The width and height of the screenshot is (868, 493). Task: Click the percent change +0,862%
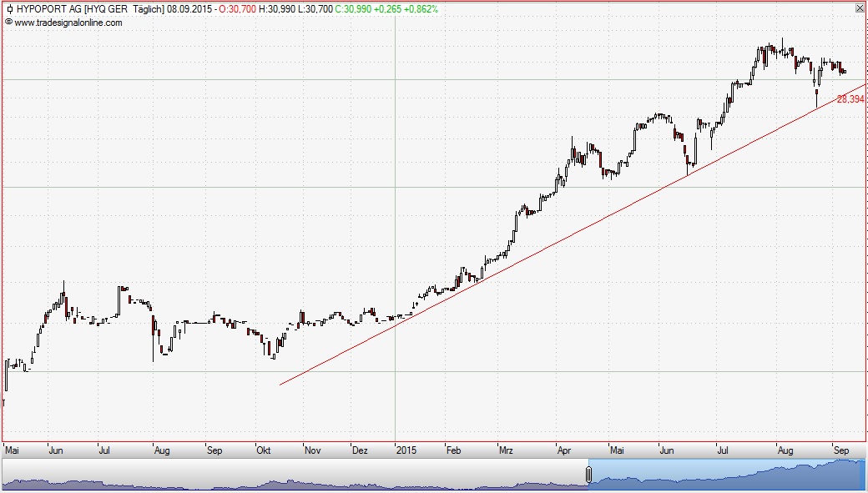point(421,9)
